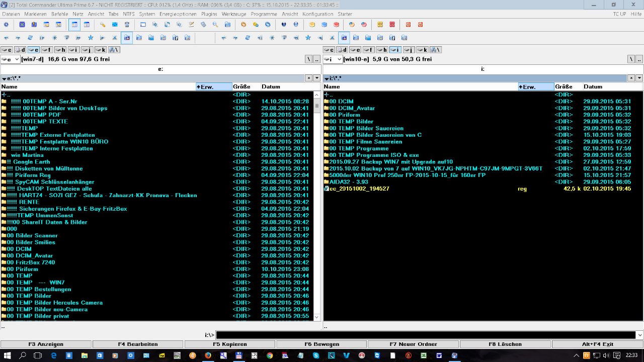Click the left pane scrollbar down arrow
The width and height of the screenshot is (644, 362).
point(316,317)
